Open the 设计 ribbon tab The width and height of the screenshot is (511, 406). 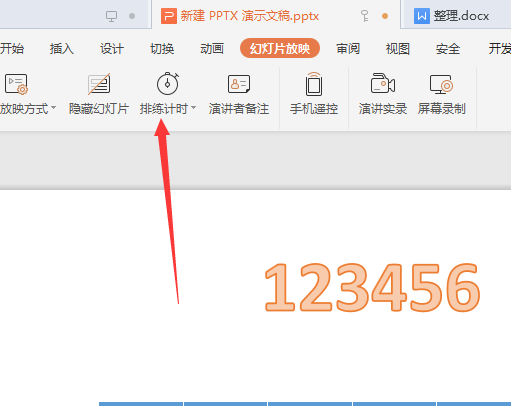tap(112, 49)
